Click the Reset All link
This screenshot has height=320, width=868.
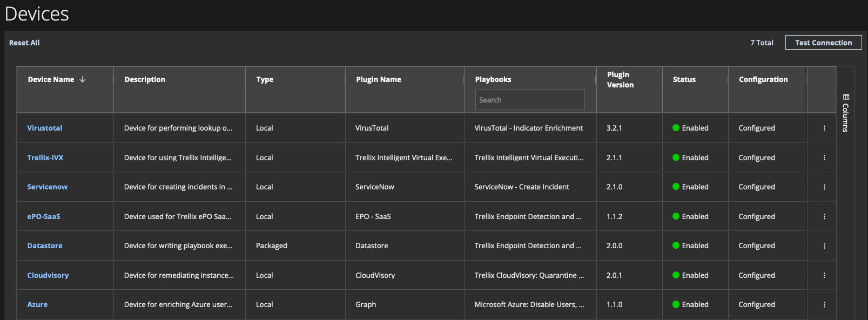tap(24, 43)
